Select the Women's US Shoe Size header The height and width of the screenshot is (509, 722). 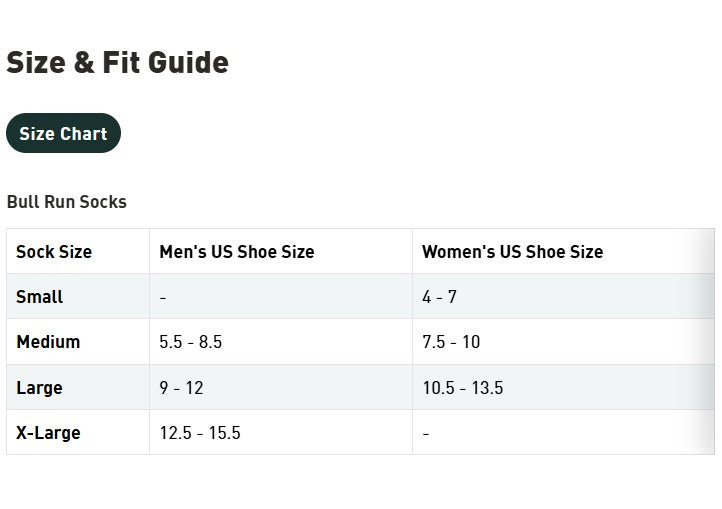point(512,252)
